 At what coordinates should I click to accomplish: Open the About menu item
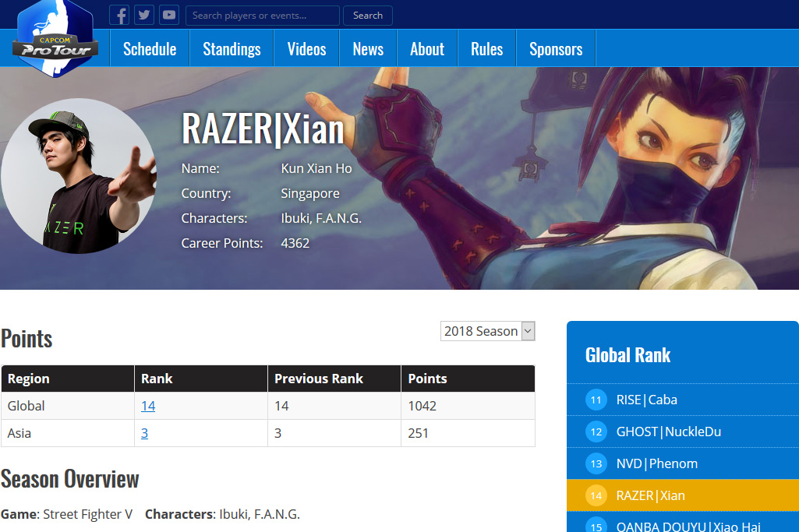coord(427,48)
